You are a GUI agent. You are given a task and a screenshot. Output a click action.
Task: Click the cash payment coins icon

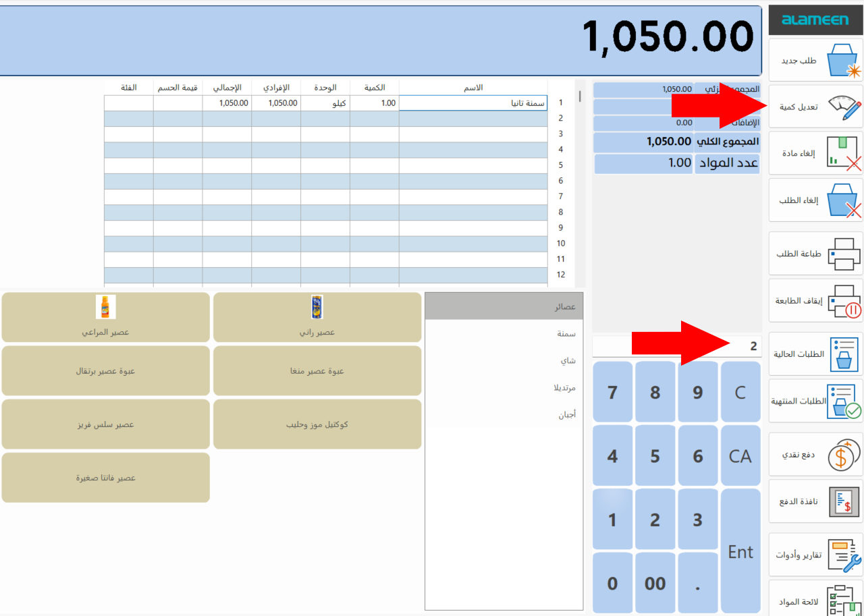click(844, 455)
